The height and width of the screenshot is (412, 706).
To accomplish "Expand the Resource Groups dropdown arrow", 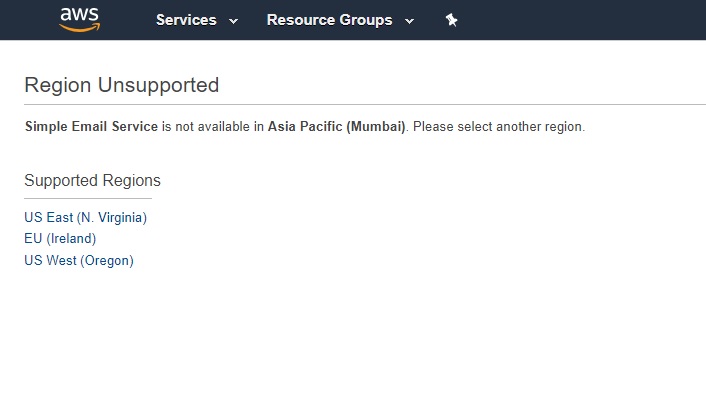I will 409,21.
